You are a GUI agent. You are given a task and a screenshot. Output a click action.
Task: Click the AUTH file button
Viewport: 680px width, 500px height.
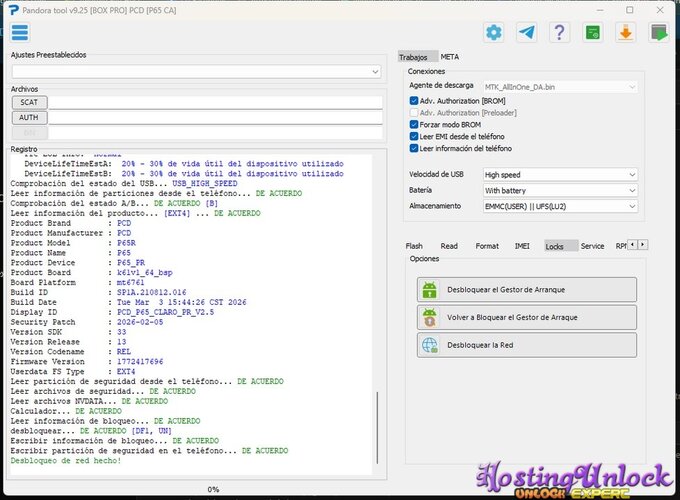(29, 118)
